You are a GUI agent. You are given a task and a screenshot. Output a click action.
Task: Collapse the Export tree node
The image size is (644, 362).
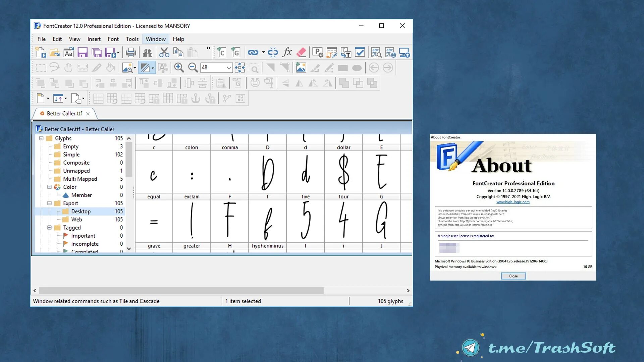pyautogui.click(x=49, y=203)
